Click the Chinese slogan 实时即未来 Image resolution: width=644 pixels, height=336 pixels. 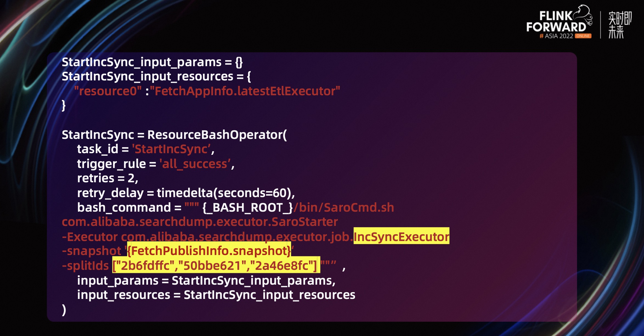pyautogui.click(x=620, y=25)
